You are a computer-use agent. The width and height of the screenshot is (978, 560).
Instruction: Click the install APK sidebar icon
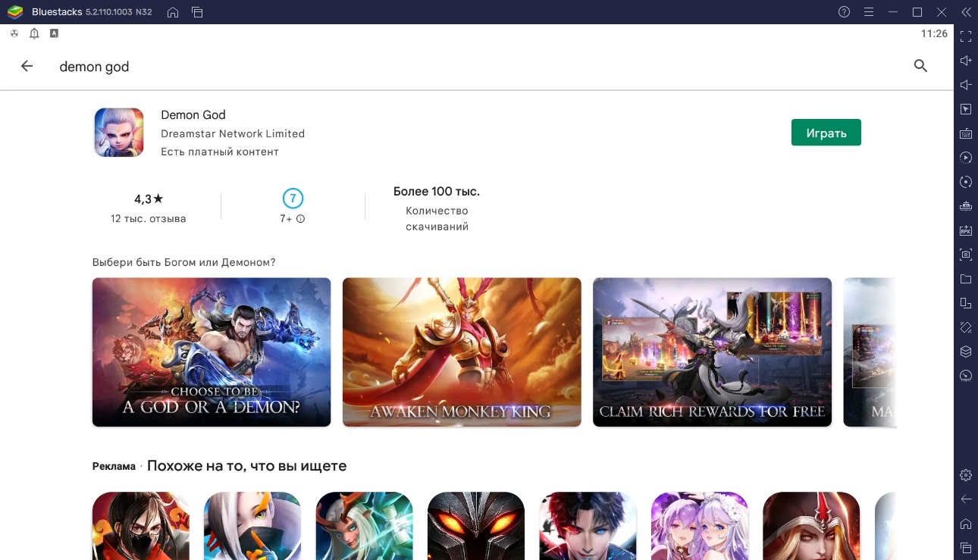pos(965,230)
